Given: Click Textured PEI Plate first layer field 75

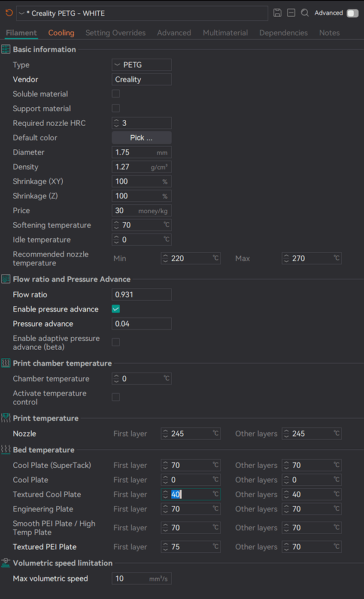Looking at the screenshot, I should click(190, 547).
